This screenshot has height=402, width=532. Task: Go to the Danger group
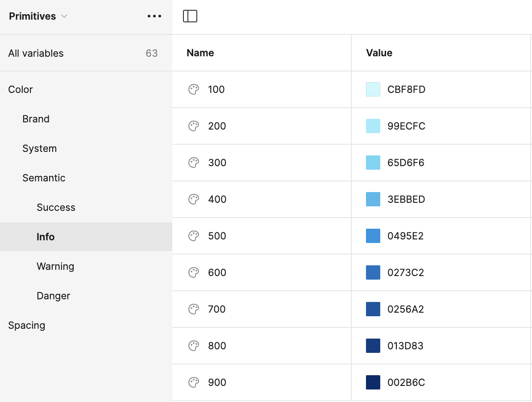tap(53, 296)
